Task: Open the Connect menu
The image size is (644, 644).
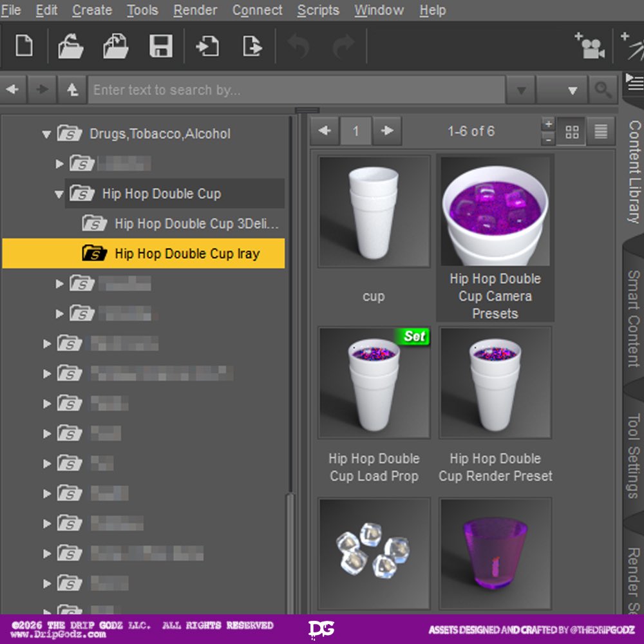Action: coord(257,10)
